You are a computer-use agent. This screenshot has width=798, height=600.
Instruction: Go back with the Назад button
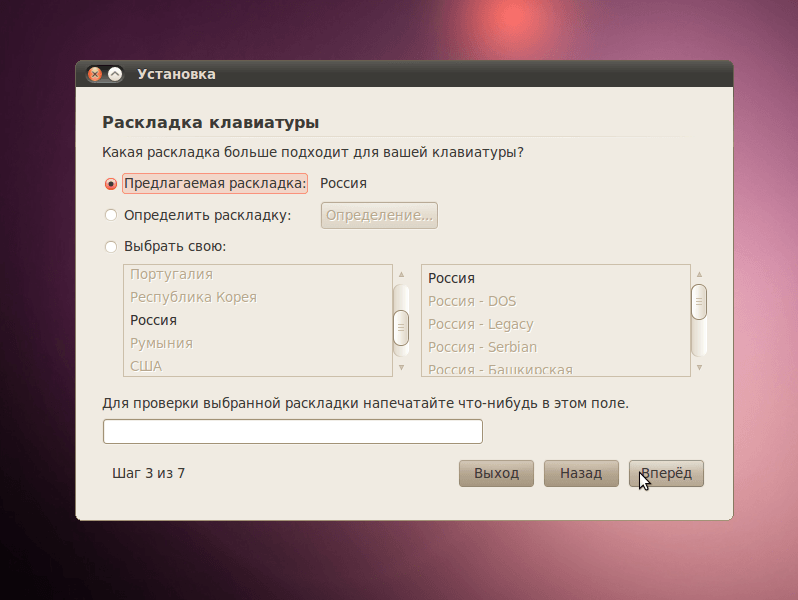point(581,474)
